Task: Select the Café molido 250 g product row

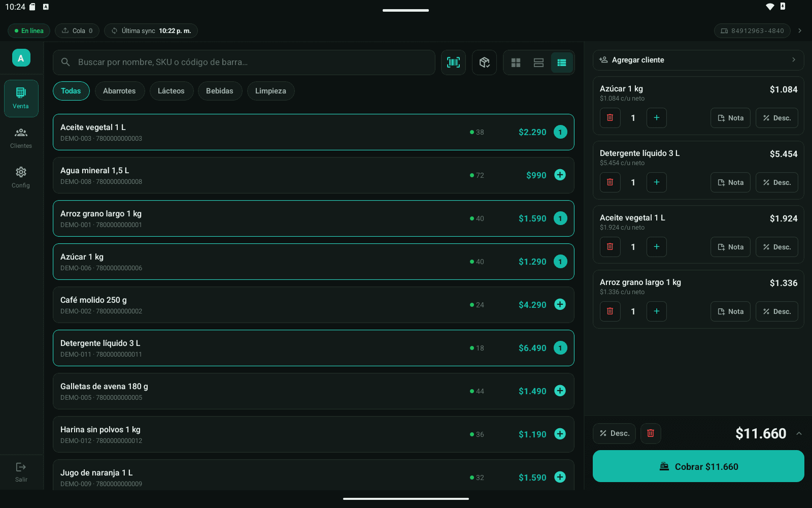Action: pos(314,305)
